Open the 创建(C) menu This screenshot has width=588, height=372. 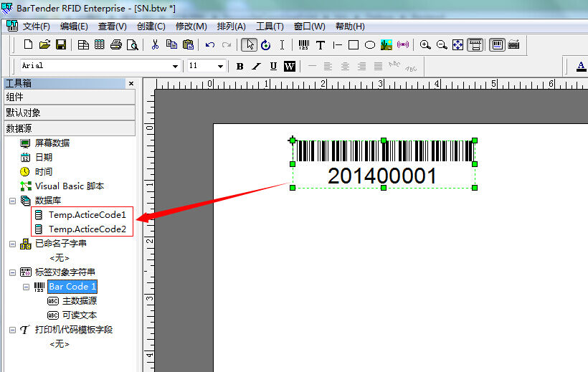[151, 27]
